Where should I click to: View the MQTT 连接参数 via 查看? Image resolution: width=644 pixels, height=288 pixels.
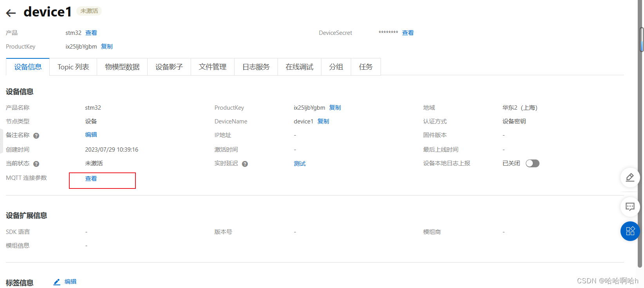tap(91, 179)
